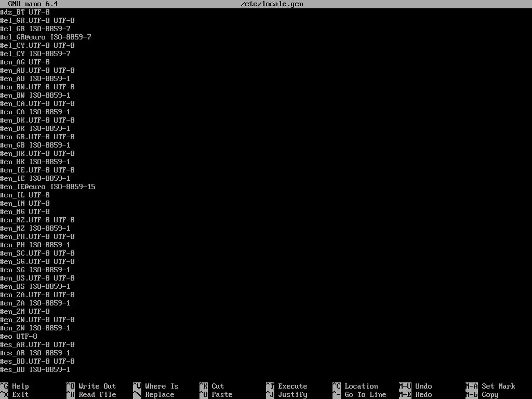Click the M-U Undo shortcut
This screenshot has height=399, width=532.
pos(416,386)
